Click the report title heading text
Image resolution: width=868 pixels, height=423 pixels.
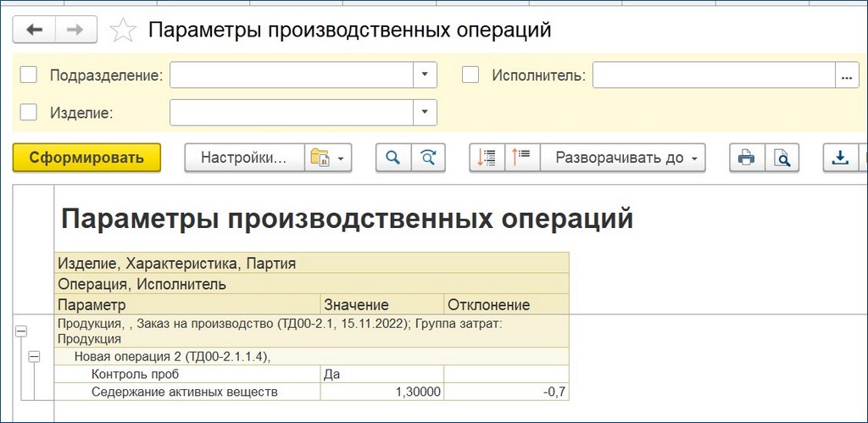coord(347,220)
